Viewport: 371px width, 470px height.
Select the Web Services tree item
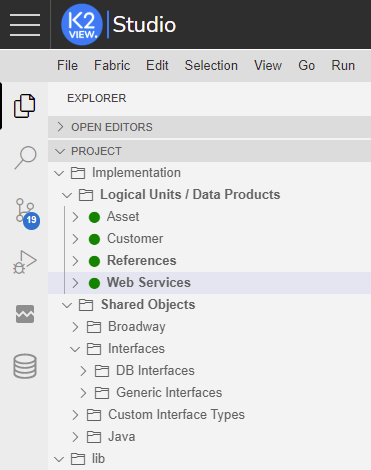(209, 283)
